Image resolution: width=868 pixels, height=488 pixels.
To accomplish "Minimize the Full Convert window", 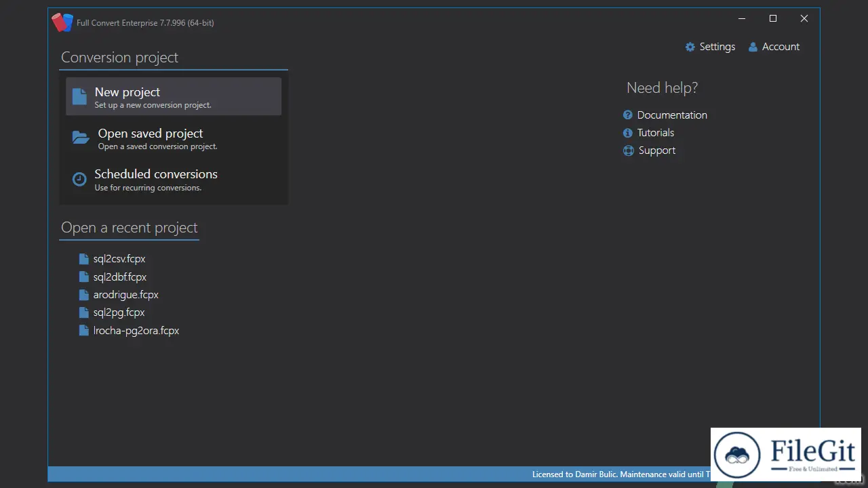I will point(742,19).
